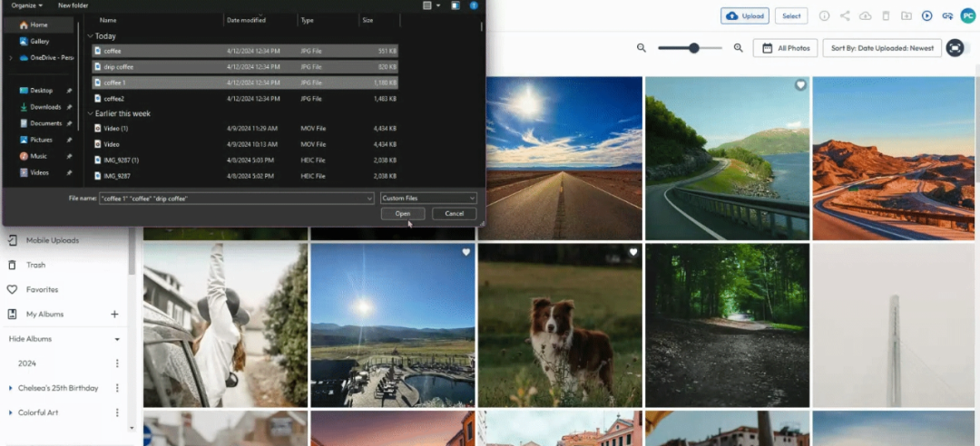Open the Custom Files type dropdown
The image size is (980, 446).
coord(428,198)
